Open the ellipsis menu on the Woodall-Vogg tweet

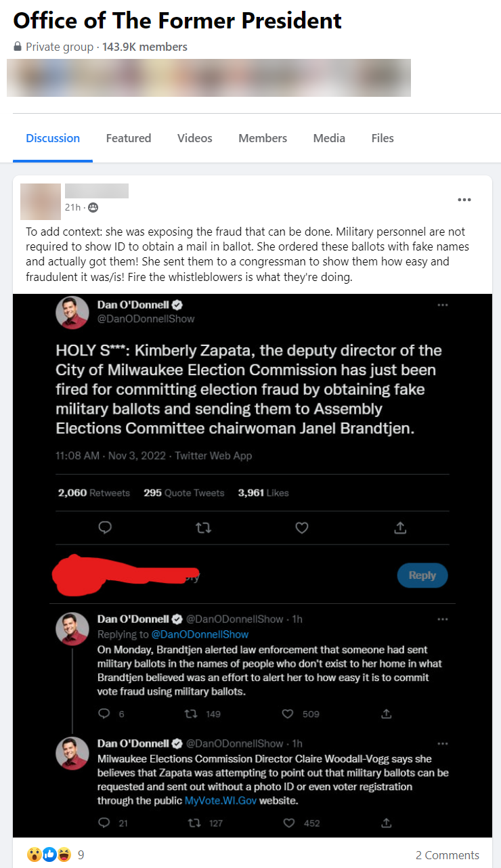pos(443,743)
